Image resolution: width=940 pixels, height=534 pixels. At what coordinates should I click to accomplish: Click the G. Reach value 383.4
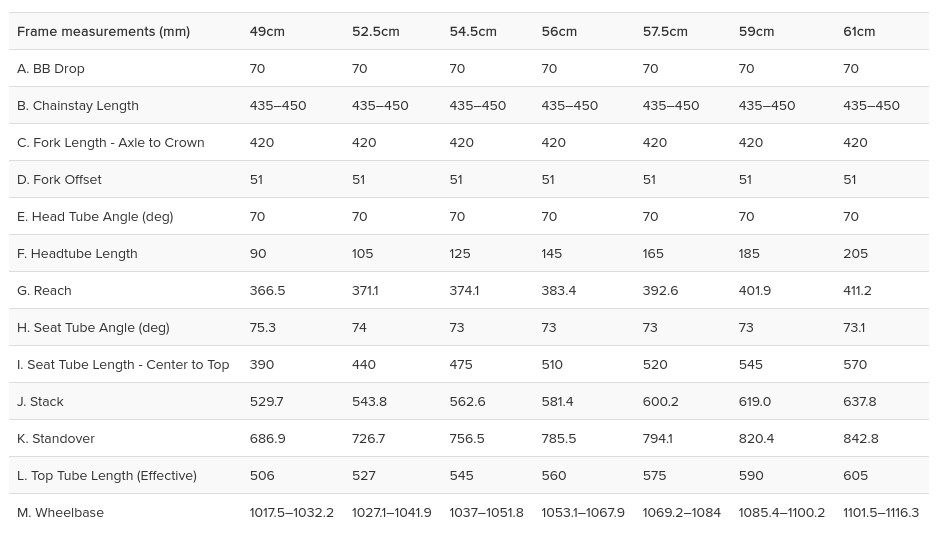pyautogui.click(x=558, y=291)
